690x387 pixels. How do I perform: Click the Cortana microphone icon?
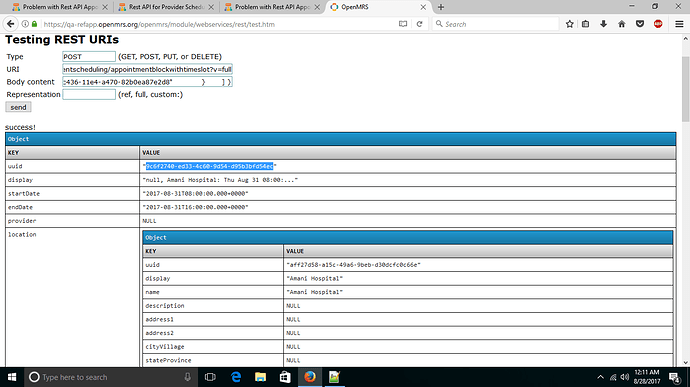pos(187,377)
